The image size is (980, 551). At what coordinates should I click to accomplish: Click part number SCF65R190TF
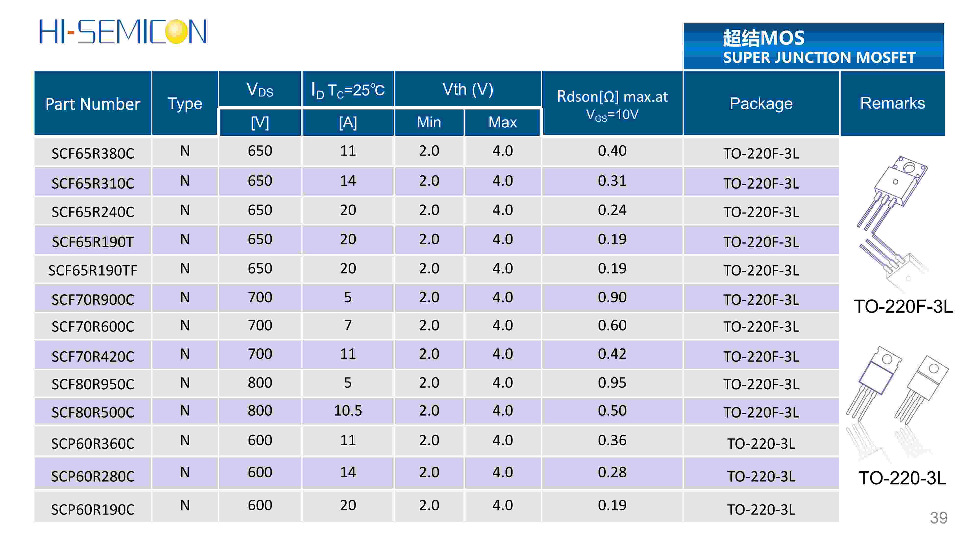coord(93,270)
